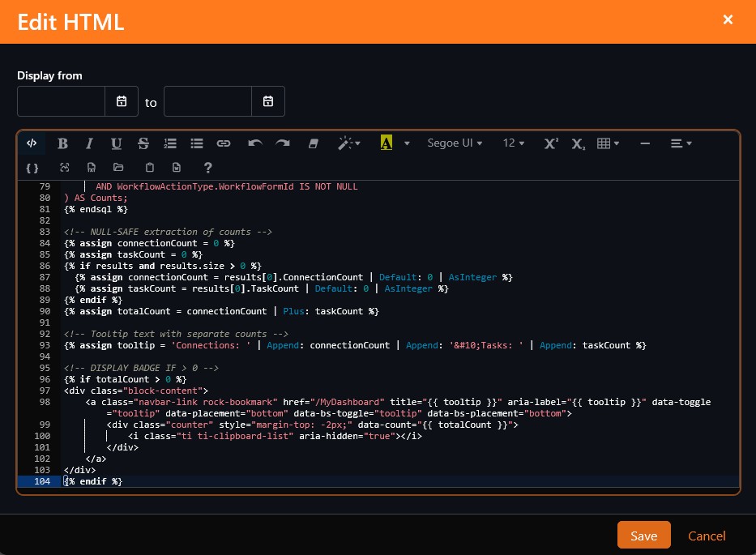Clear formatting with the eraser icon
This screenshot has height=555, width=756.
(314, 143)
